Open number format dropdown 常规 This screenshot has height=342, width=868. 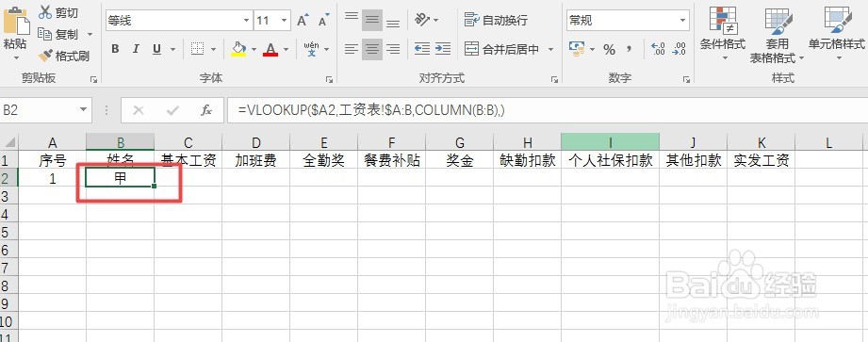[x=683, y=21]
